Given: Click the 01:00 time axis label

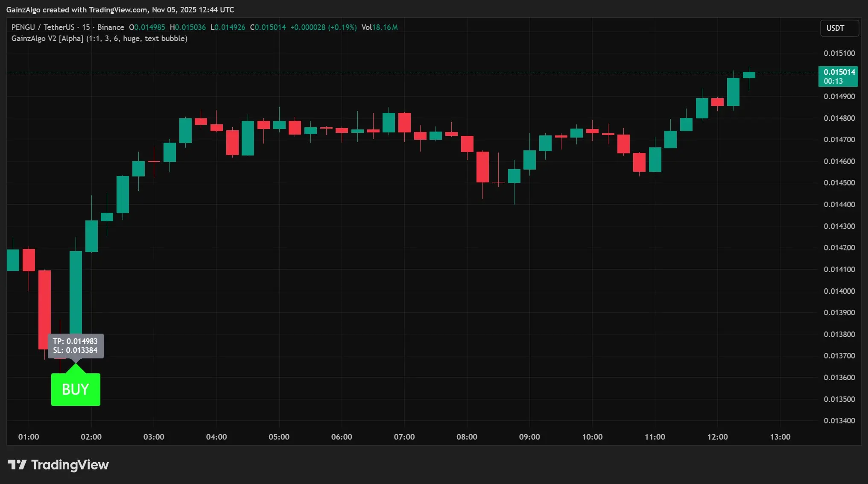Looking at the screenshot, I should pyautogui.click(x=29, y=437).
